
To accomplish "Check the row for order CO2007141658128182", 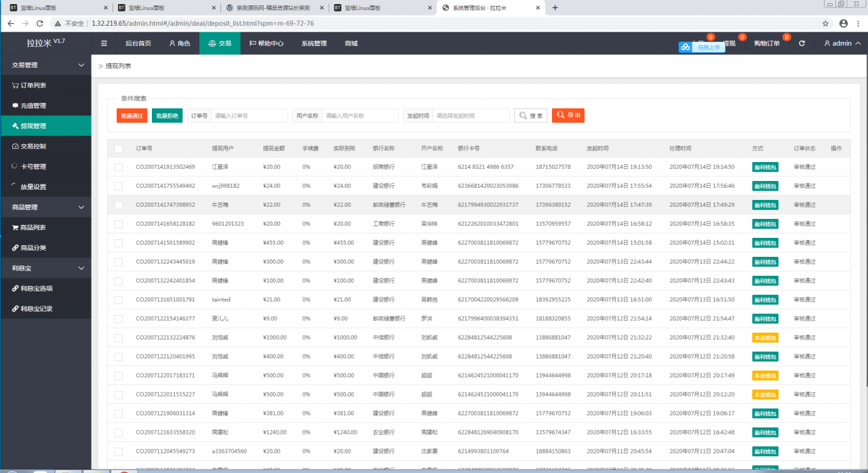I will 119,224.
